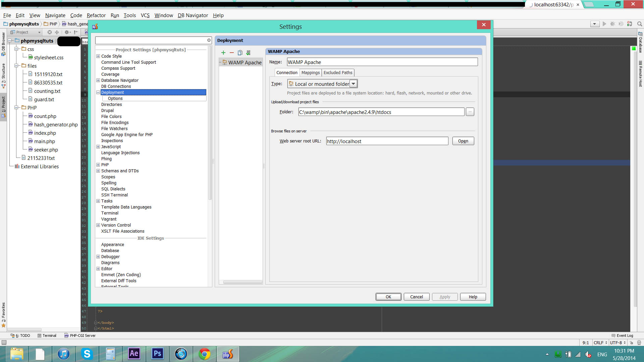Click the Hector inspector icon in the status bar

pyautogui.click(x=639, y=343)
